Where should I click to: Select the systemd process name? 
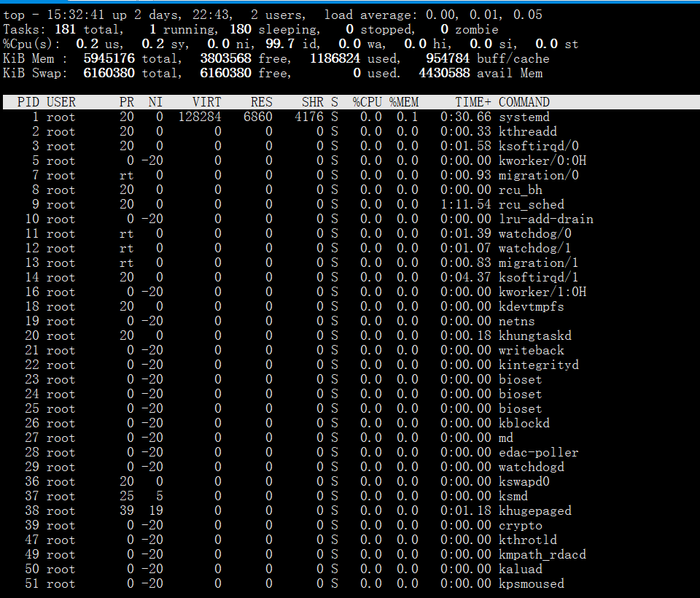click(524, 117)
